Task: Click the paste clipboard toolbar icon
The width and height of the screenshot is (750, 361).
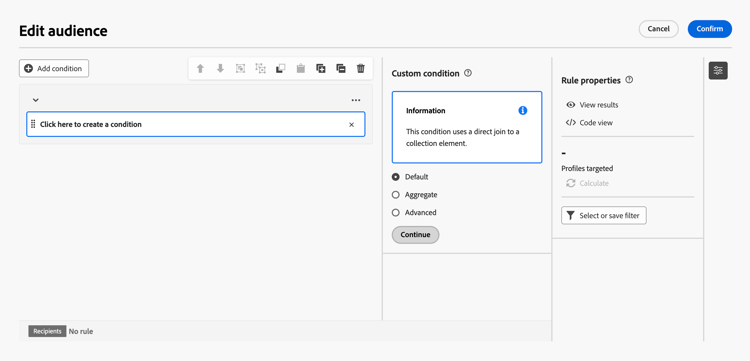Action: pos(300,69)
